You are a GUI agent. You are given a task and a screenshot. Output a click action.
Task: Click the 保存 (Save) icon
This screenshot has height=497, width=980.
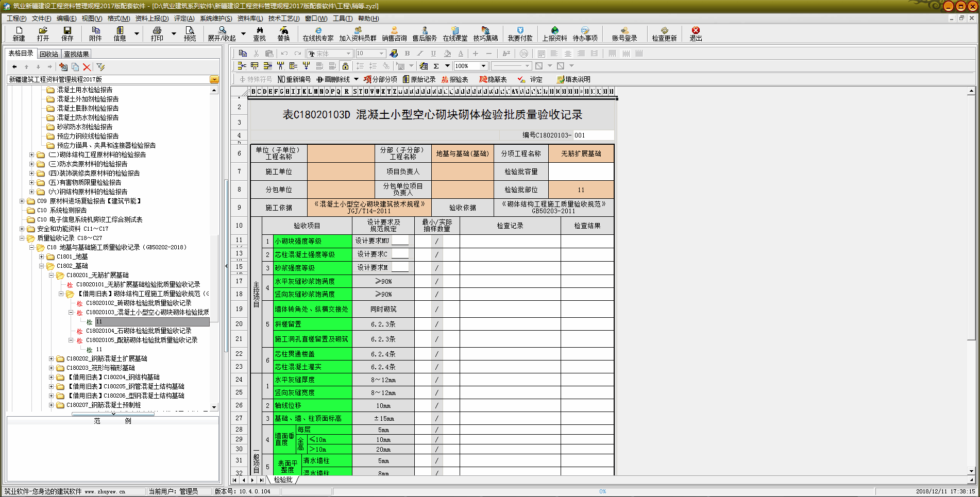(67, 33)
